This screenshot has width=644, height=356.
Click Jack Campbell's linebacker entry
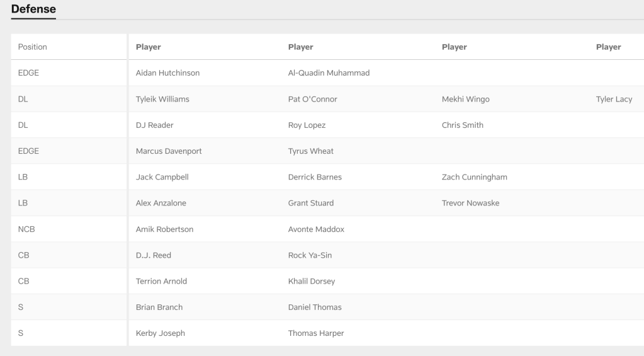click(162, 177)
